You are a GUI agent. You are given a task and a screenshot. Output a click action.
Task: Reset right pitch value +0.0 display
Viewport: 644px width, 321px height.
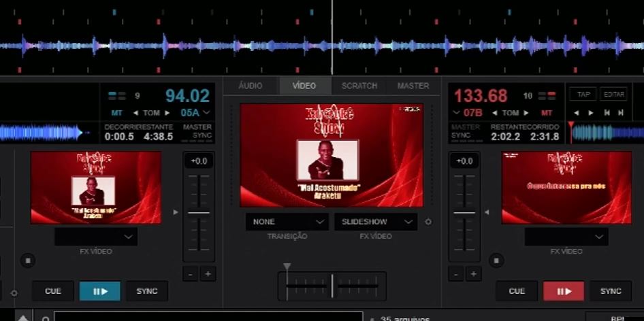[464, 161]
